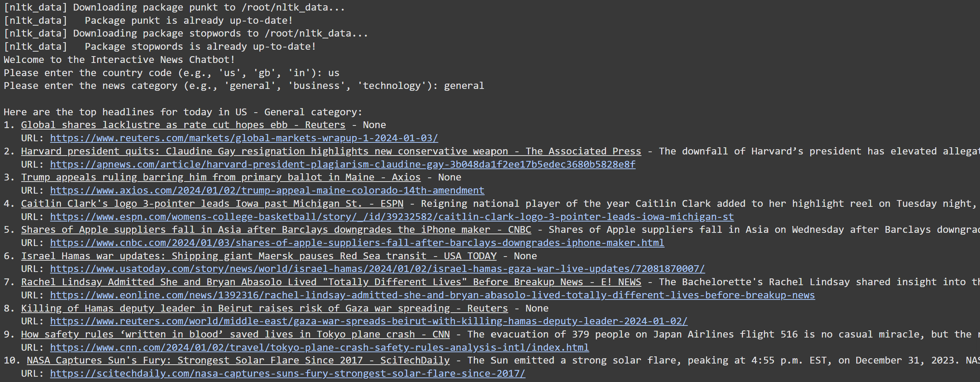The height and width of the screenshot is (382, 980).
Task: Open the Rachel Lindsay E! NEWS headline
Action: [331, 282]
